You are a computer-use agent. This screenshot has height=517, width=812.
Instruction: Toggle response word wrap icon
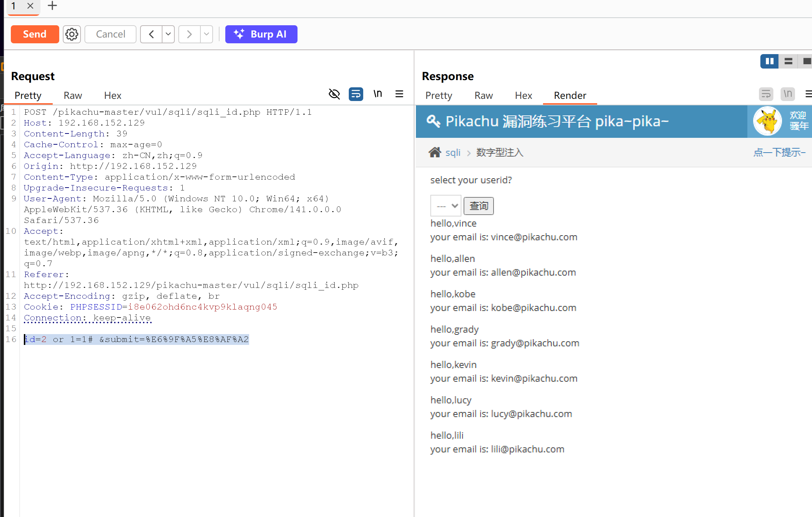[x=766, y=94]
